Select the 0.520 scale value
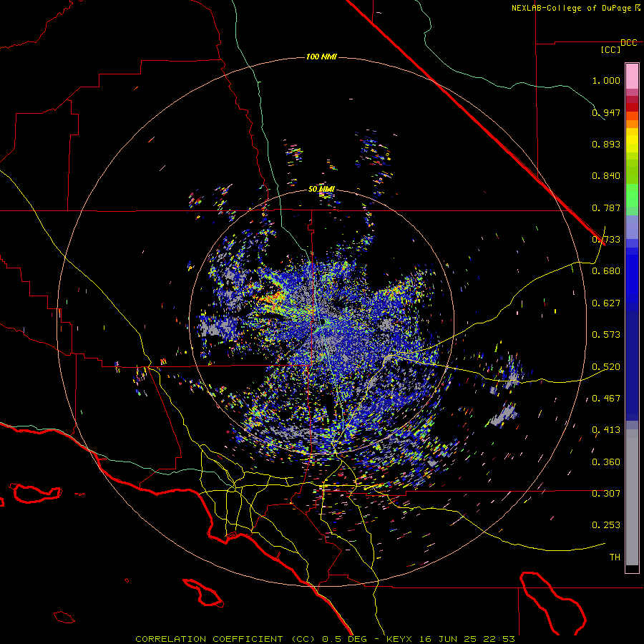This screenshot has height=644, width=644. point(606,367)
